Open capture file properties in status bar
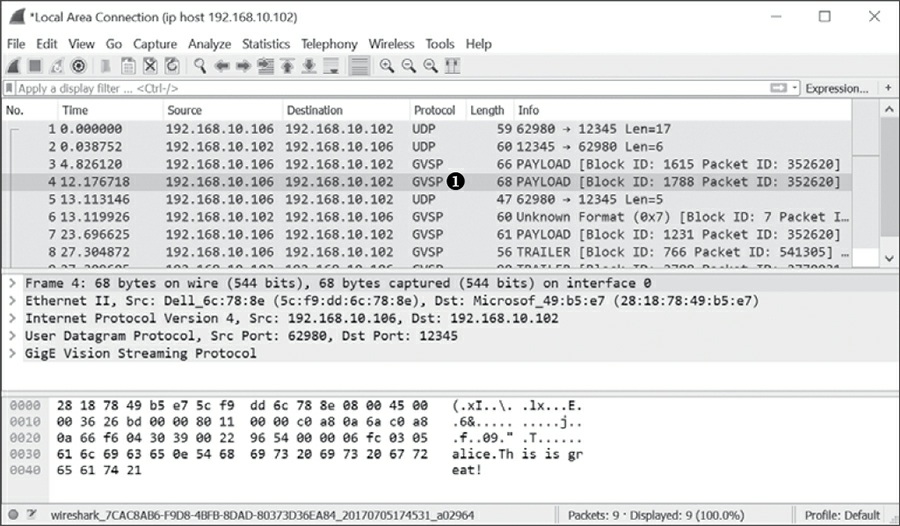 (x=31, y=515)
